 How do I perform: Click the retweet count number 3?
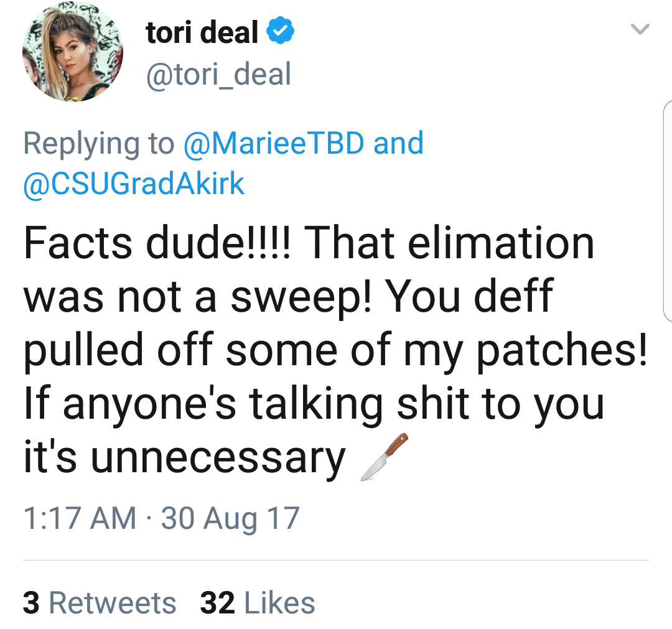click(x=31, y=602)
